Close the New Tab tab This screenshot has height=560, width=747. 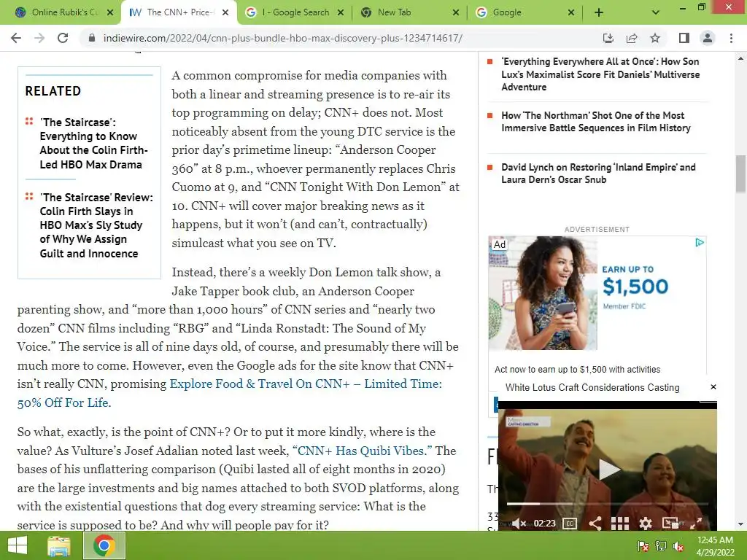pyautogui.click(x=456, y=12)
